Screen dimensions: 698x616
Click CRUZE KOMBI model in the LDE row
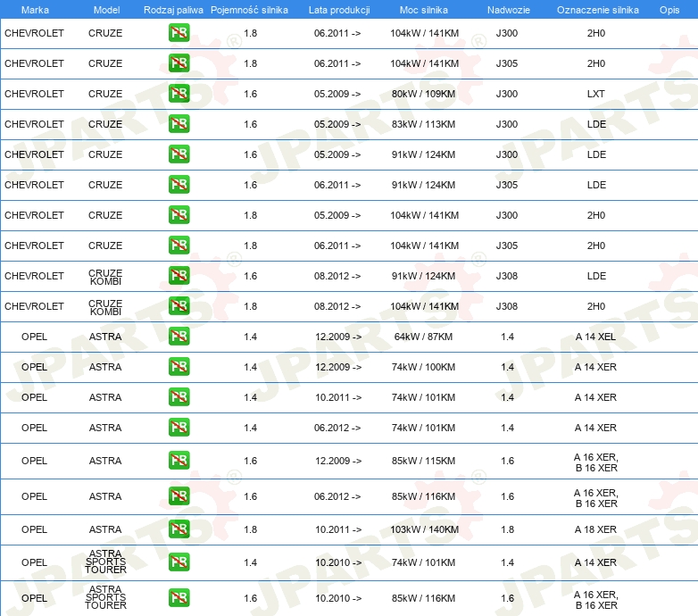point(105,277)
